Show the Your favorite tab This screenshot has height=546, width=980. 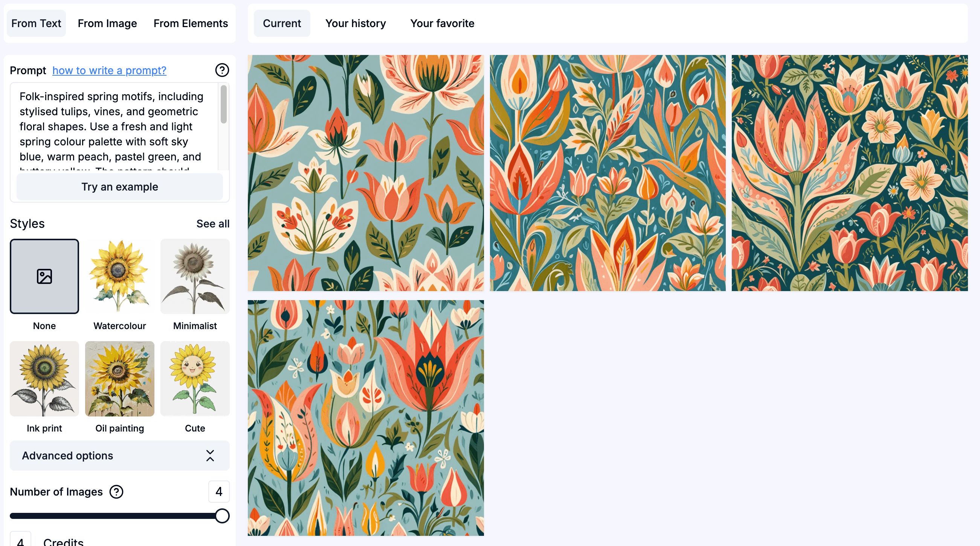pyautogui.click(x=442, y=24)
